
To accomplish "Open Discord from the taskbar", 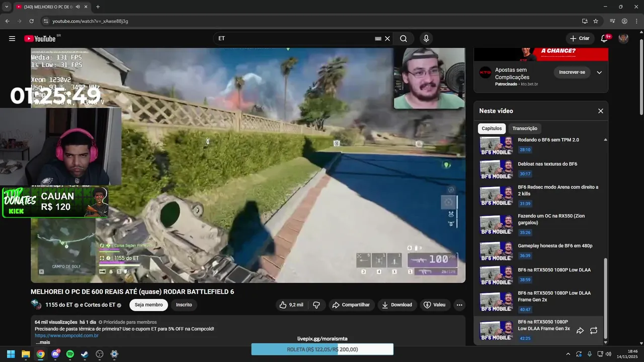I will tap(55, 354).
